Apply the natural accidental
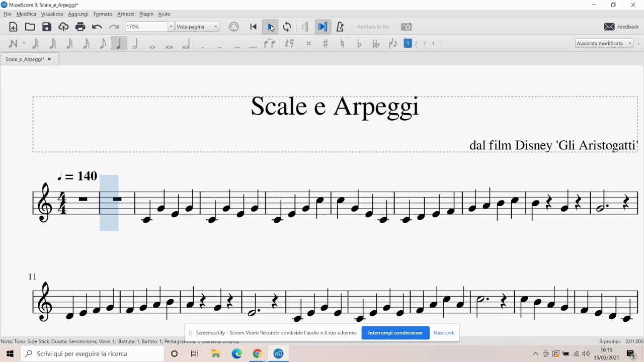Screen dimensions: 644x362 pyautogui.click(x=342, y=44)
